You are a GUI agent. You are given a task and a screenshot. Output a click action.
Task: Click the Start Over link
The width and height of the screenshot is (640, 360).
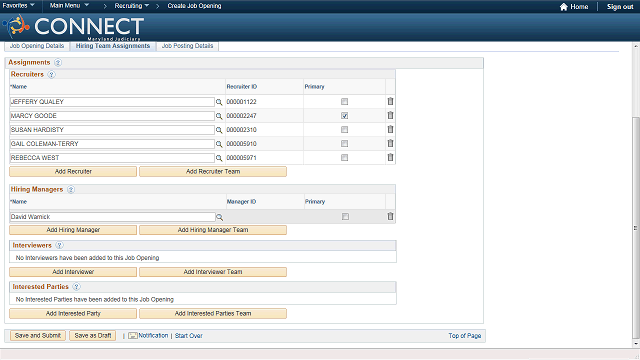[x=189, y=336]
